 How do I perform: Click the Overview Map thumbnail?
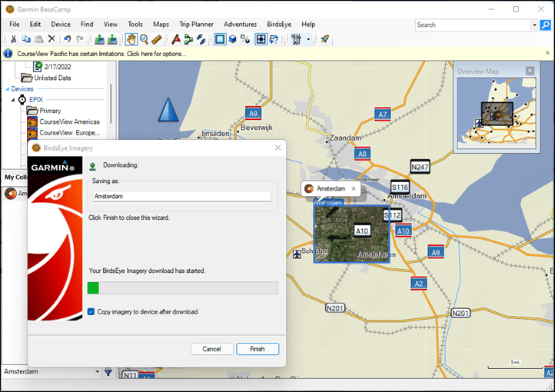tap(497, 111)
